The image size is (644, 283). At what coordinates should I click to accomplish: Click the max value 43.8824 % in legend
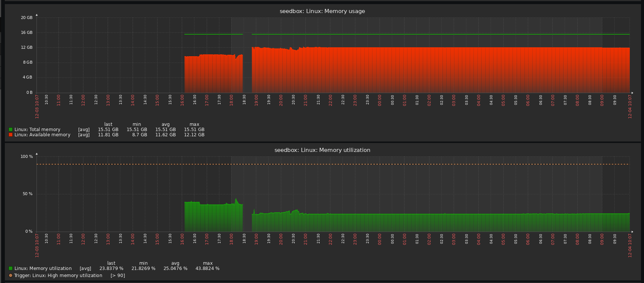pyautogui.click(x=207, y=268)
